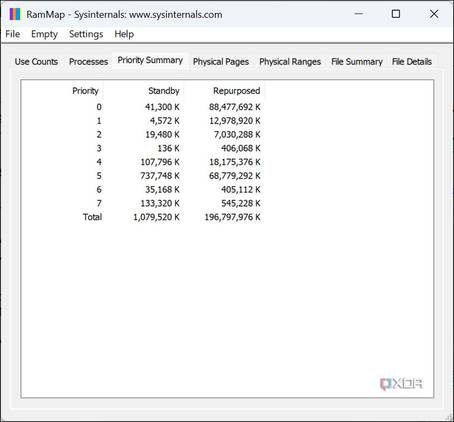Viewport: 454px width, 422px height.
Task: Switch to the Processes tab
Action: [x=88, y=62]
